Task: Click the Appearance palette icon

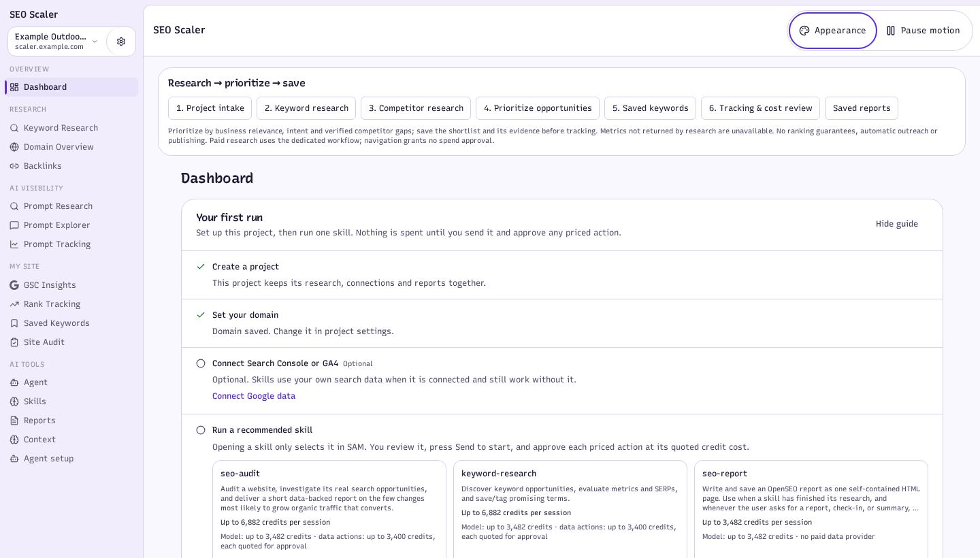Action: click(804, 31)
